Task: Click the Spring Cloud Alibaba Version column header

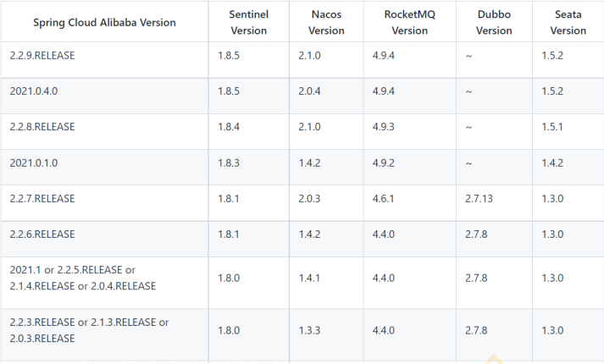Action: point(104,23)
